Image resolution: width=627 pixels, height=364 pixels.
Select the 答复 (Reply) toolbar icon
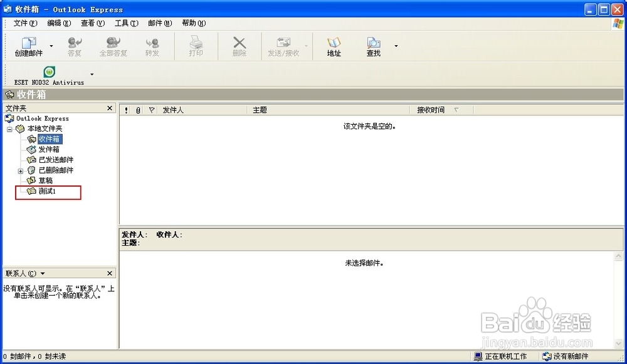(74, 46)
